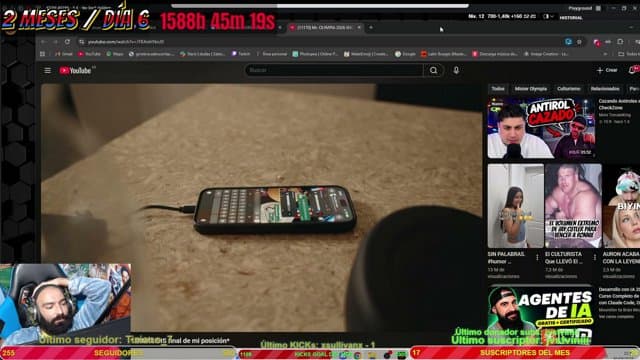Open a new browser tab
Image resolution: width=640 pixels, height=360 pixels.
(x=371, y=27)
